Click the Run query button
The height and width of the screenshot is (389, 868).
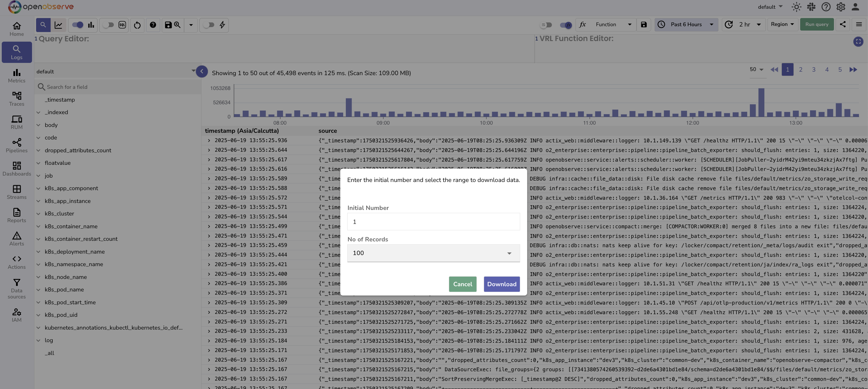tap(817, 24)
